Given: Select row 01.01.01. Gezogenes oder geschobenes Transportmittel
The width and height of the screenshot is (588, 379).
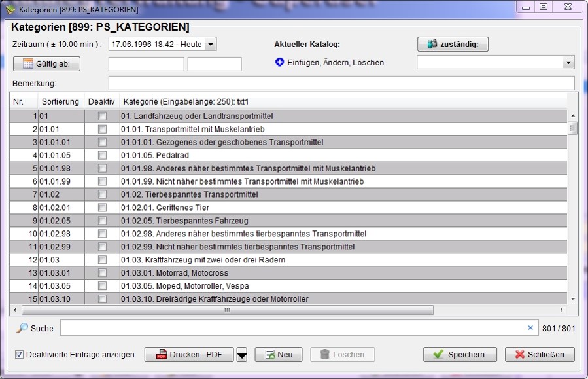Looking at the screenshot, I should pos(288,142).
